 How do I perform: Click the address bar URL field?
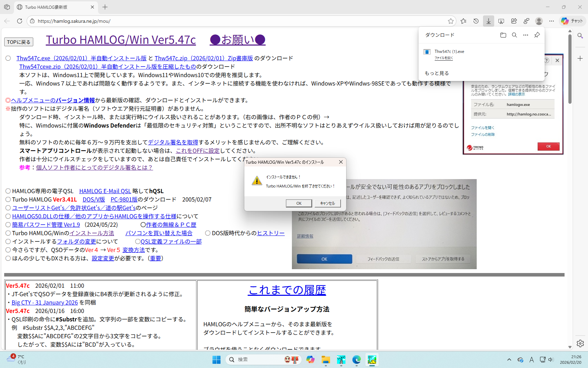click(238, 21)
